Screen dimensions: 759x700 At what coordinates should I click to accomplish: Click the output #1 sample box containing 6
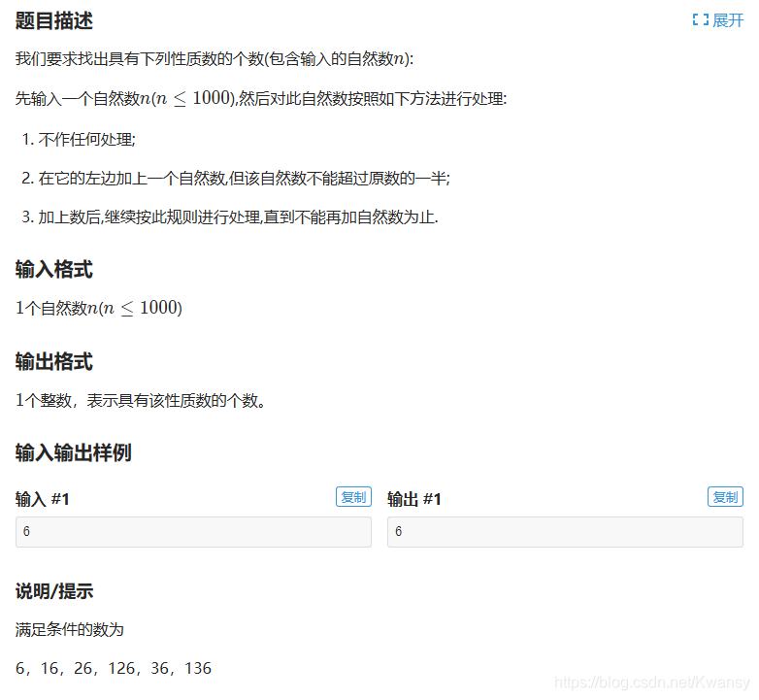click(x=566, y=532)
